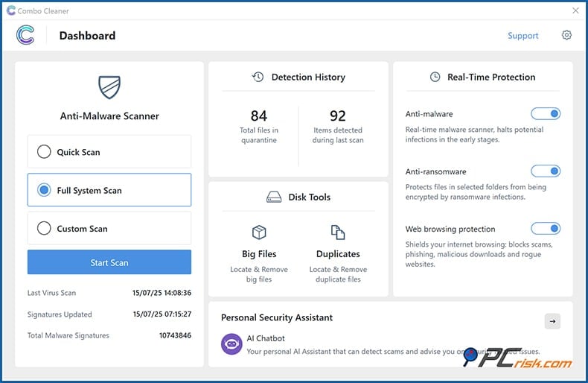Screen dimensions: 588x383
Task: Close the Combo Cleaner window
Action: [575, 10]
